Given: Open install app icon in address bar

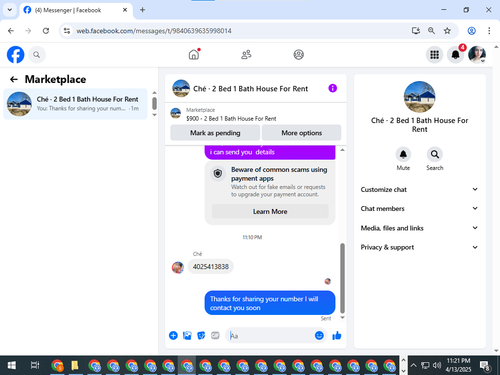Looking at the screenshot, I should (415, 31).
